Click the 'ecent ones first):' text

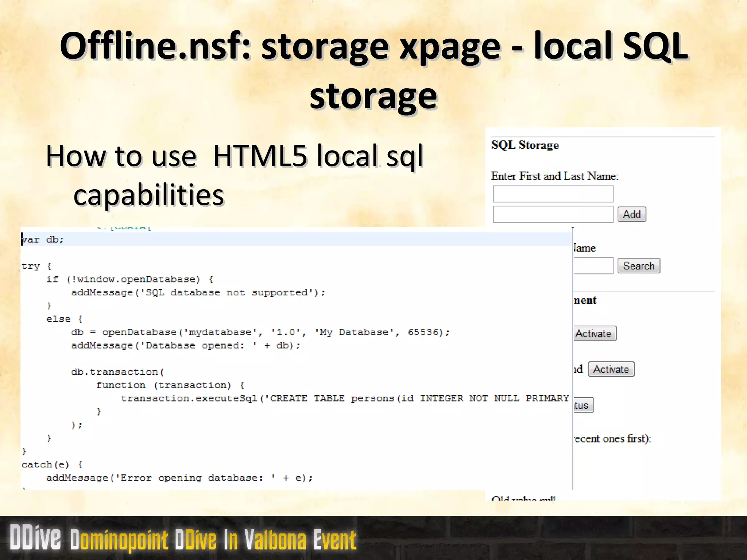click(612, 439)
